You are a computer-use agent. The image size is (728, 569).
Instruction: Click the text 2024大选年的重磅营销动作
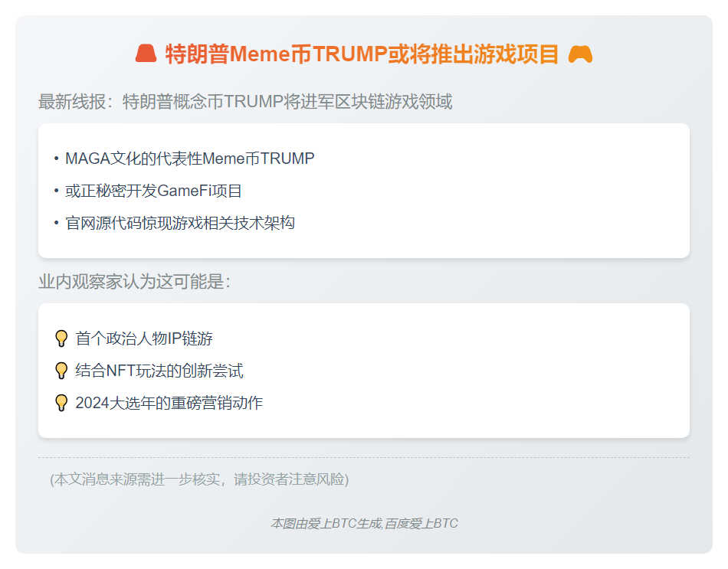tap(169, 403)
